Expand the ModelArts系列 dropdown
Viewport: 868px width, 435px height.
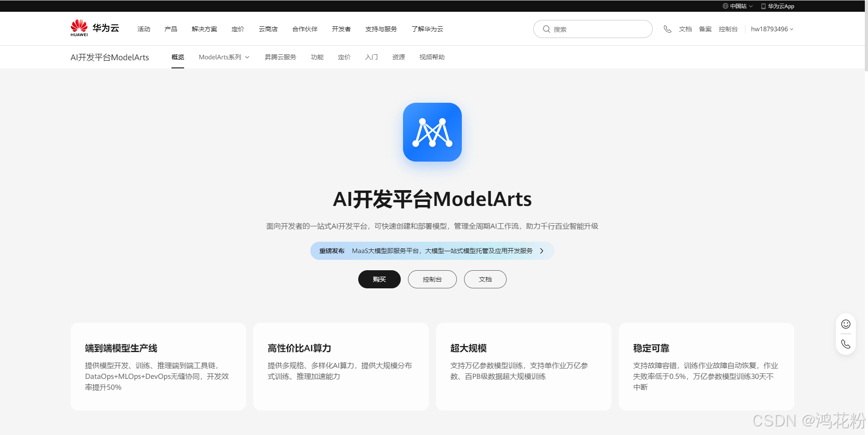click(224, 57)
